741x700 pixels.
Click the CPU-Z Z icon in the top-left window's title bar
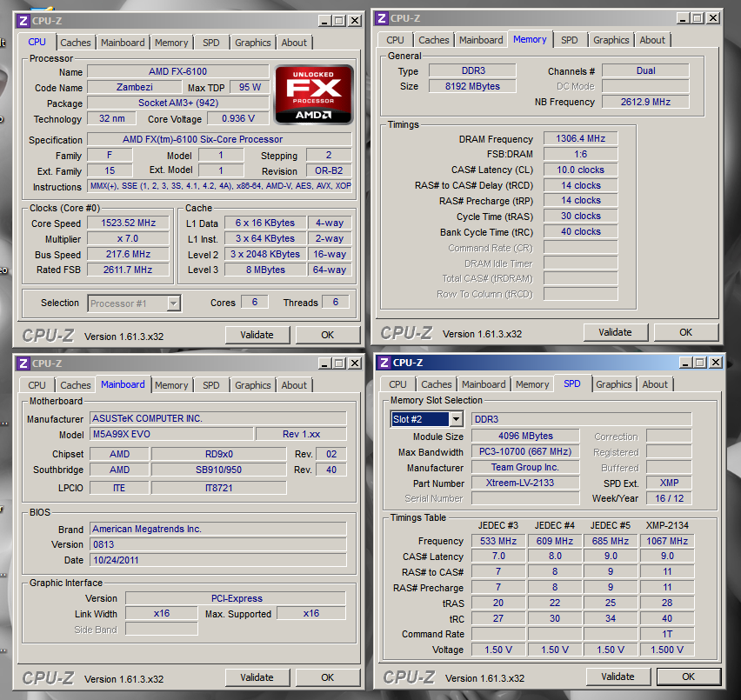pyautogui.click(x=23, y=21)
